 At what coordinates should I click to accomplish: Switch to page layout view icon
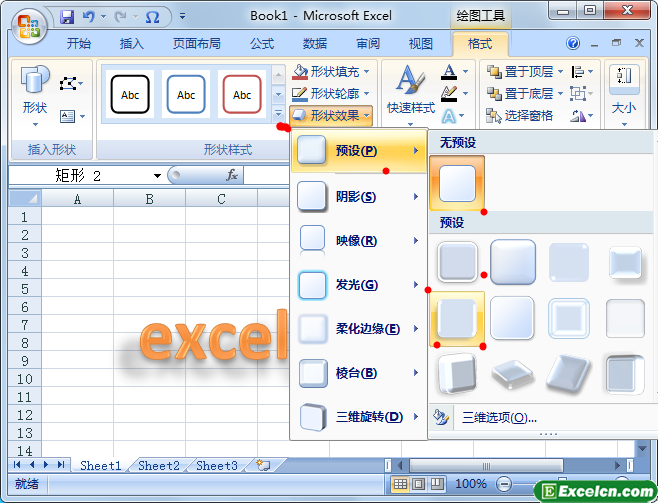(418, 485)
